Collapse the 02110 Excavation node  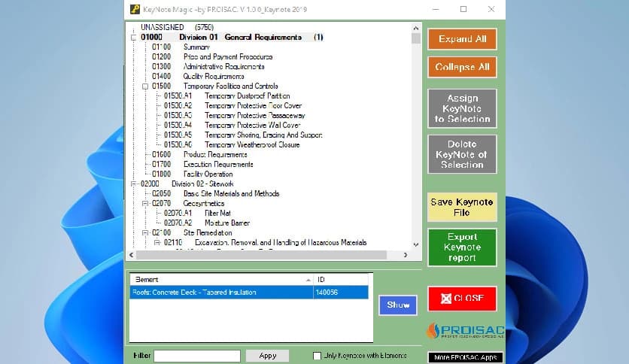[x=156, y=242]
